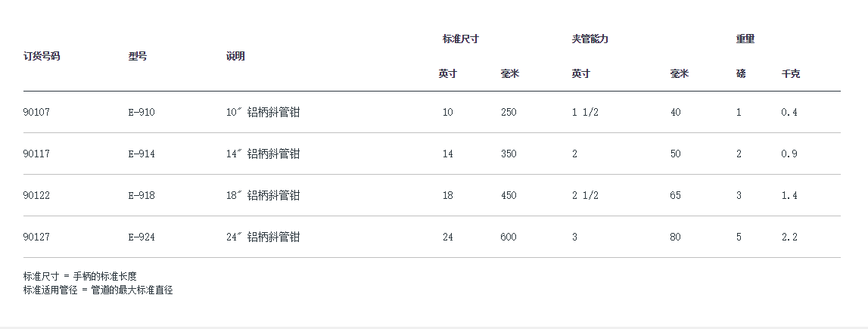Click the 14″ 铝柄斜管钳 description
This screenshot has width=868, height=329.
263,154
